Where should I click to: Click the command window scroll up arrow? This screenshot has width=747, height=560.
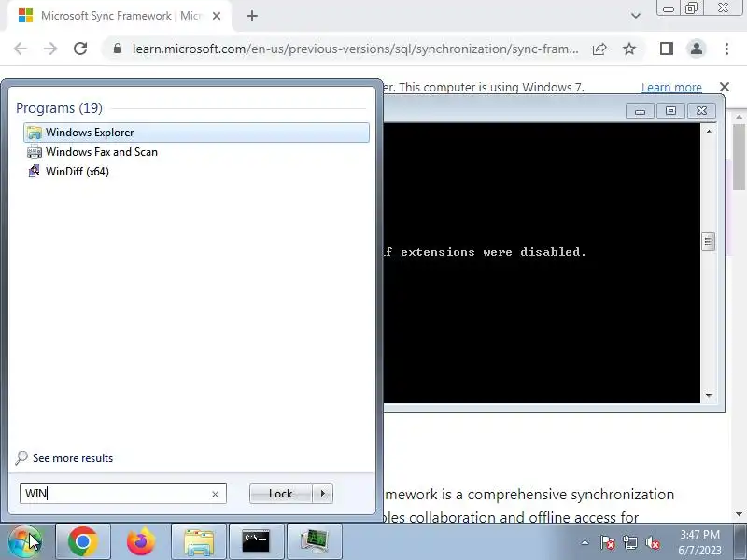point(709,132)
